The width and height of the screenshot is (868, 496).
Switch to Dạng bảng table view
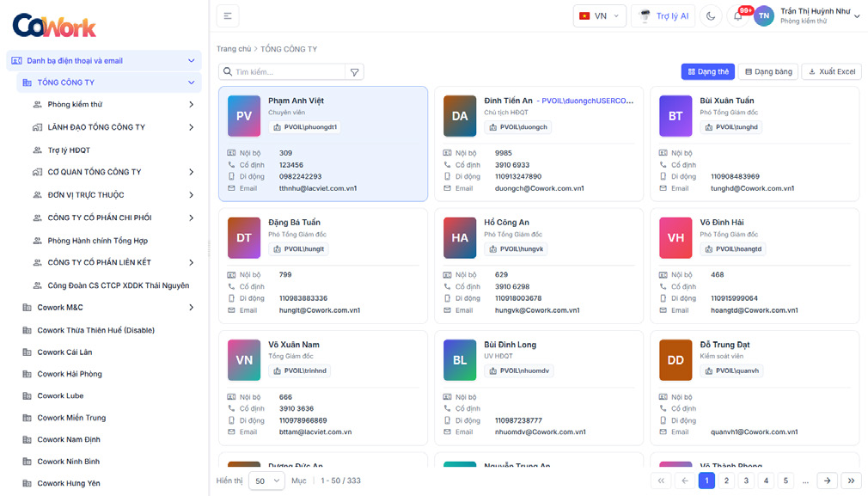(x=768, y=71)
